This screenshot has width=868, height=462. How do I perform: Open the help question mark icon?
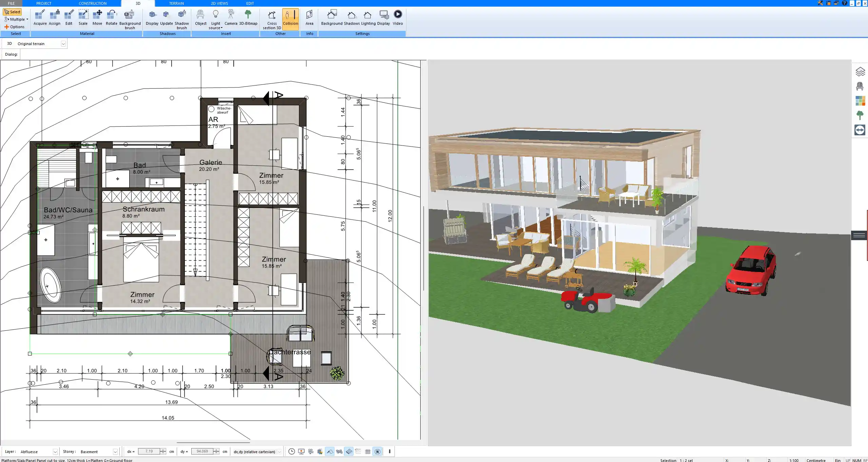(x=845, y=3)
